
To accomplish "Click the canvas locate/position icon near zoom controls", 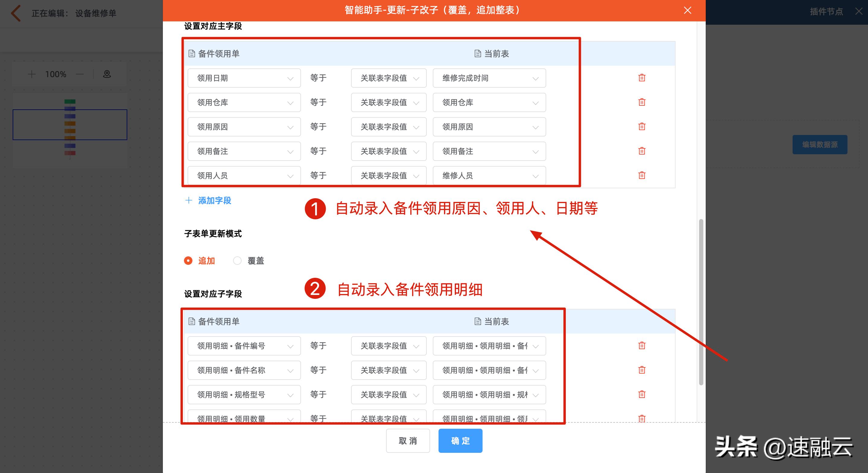I will click(107, 74).
